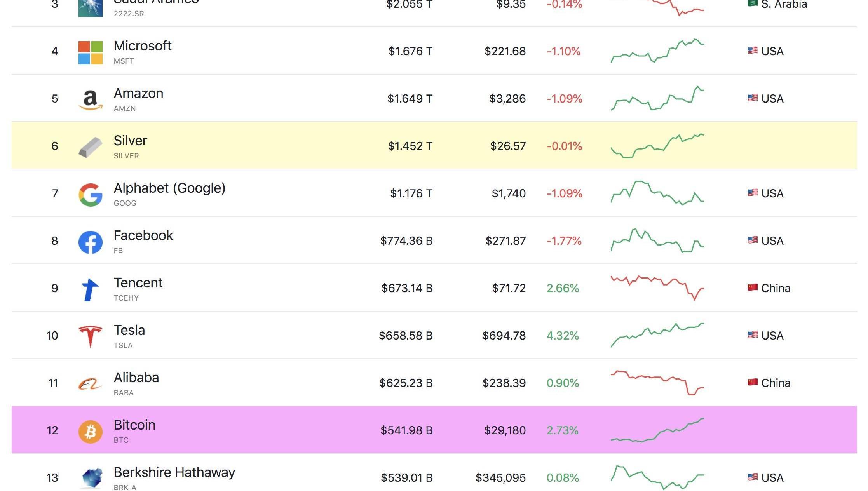The image size is (868, 491).
Task: Click the BTC ticker symbol
Action: 121,440
